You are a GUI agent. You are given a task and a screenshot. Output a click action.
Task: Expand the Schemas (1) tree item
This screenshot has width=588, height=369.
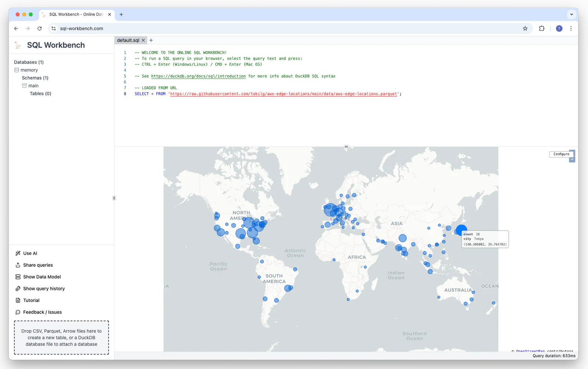coord(35,78)
